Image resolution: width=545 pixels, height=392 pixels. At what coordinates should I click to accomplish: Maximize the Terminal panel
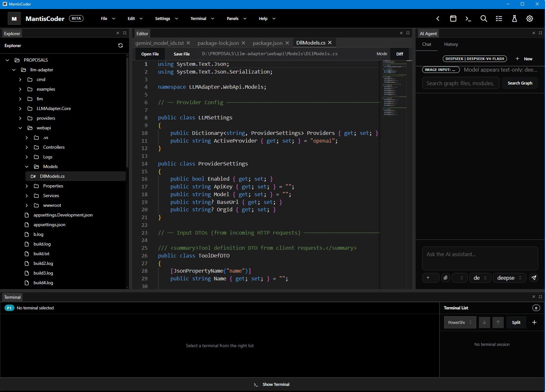coord(540,297)
